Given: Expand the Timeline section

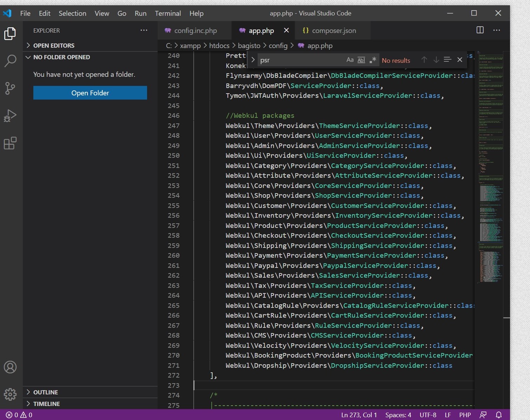Looking at the screenshot, I should pyautogui.click(x=90, y=404).
